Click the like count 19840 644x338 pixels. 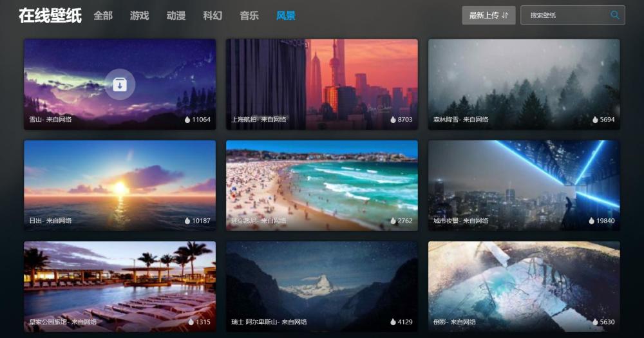pyautogui.click(x=605, y=221)
